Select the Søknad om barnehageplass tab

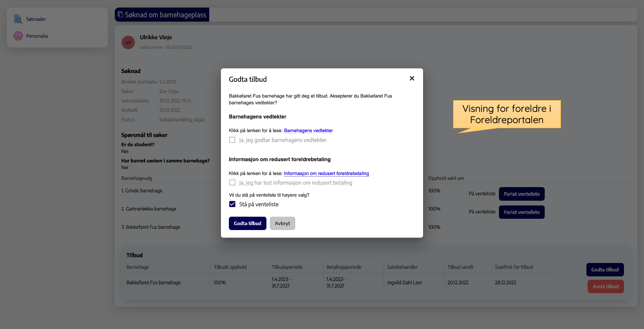162,15
